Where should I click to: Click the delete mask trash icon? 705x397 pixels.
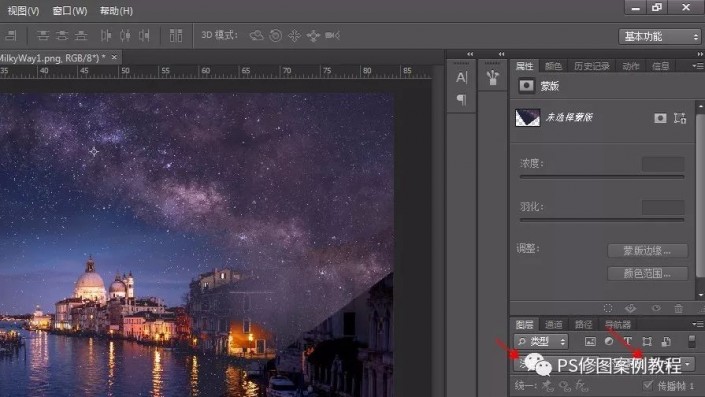[678, 308]
